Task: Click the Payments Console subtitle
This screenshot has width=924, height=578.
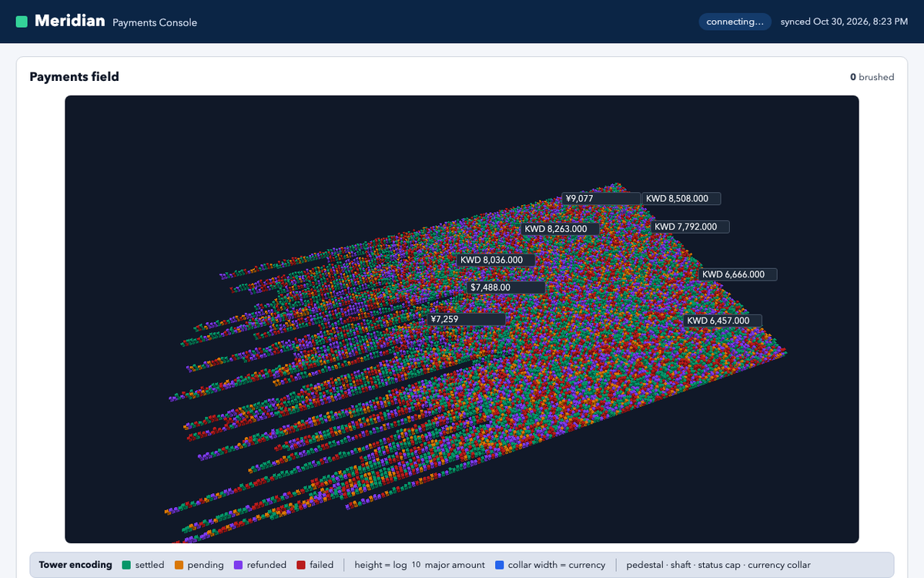Action: (155, 22)
